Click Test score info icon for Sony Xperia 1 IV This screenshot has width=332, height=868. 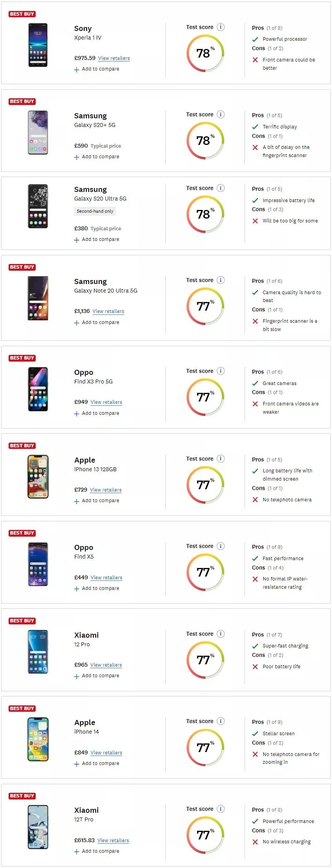click(x=221, y=27)
